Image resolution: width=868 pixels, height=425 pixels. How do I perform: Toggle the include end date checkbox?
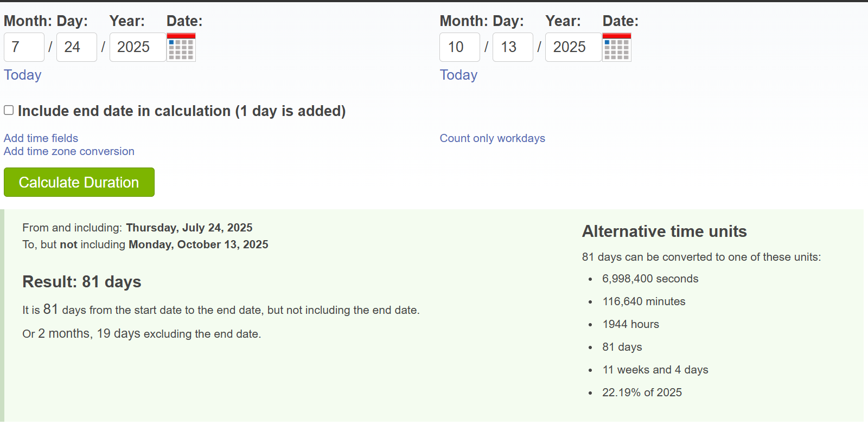[9, 111]
